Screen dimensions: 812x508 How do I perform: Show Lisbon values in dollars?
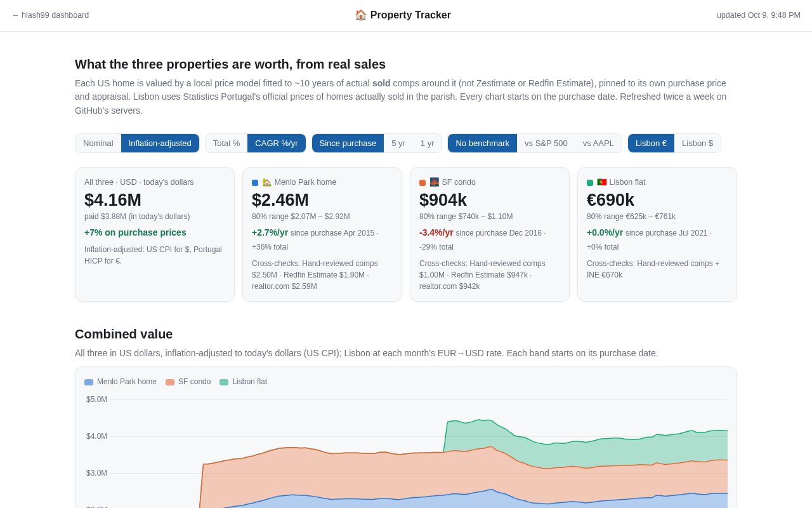click(x=697, y=143)
